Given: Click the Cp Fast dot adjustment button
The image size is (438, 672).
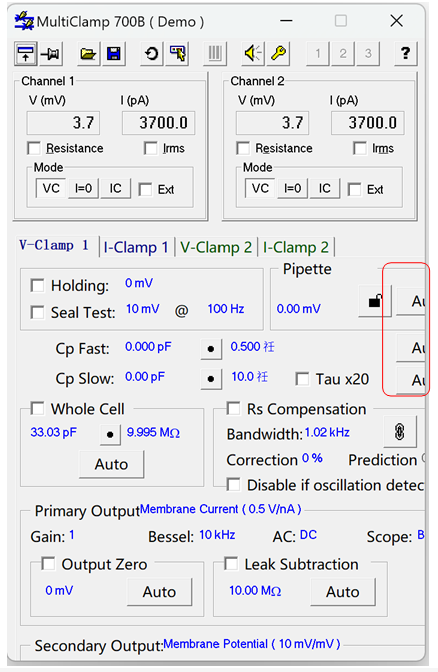Looking at the screenshot, I should [211, 349].
